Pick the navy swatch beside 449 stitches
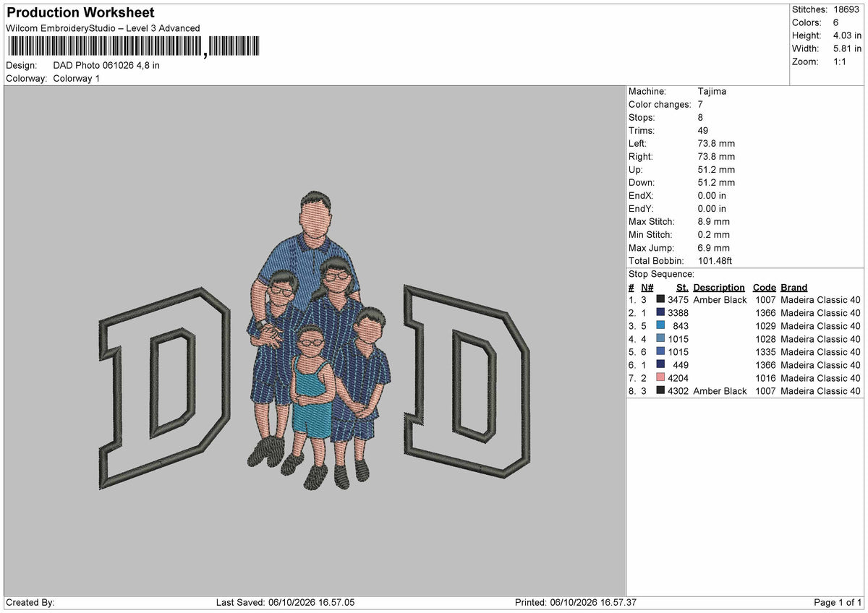 (x=660, y=365)
